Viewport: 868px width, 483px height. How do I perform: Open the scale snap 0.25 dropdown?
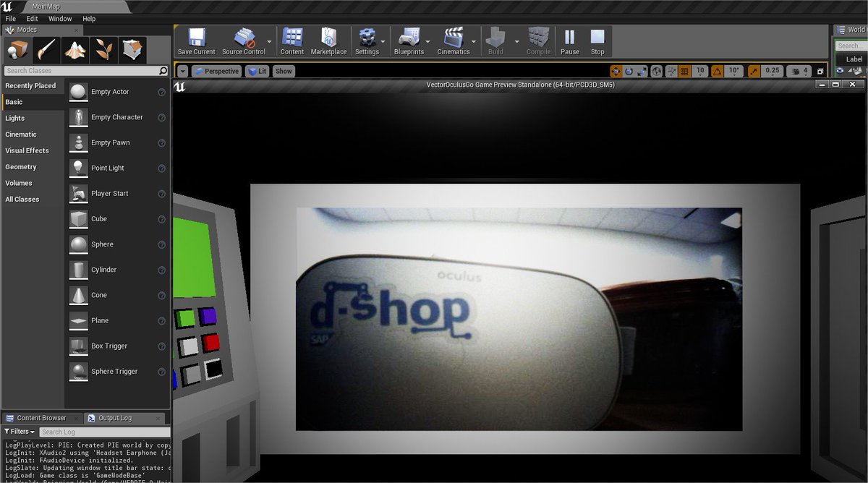pyautogui.click(x=773, y=71)
